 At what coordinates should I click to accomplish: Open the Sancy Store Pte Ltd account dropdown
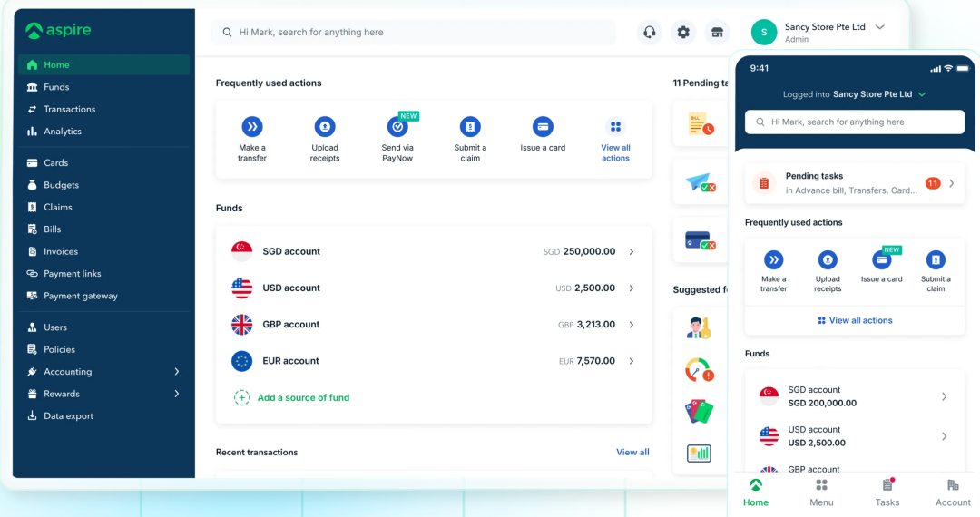click(x=879, y=28)
